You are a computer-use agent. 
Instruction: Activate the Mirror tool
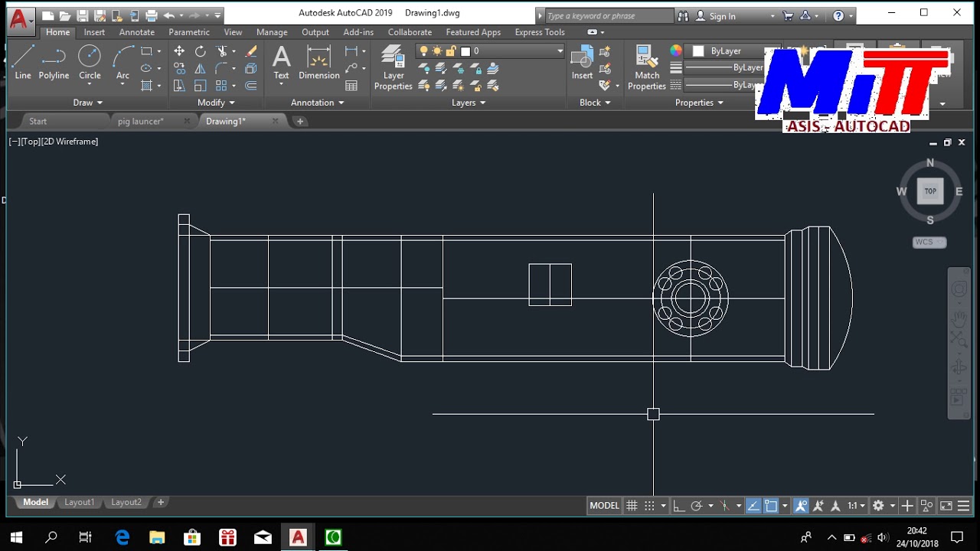201,68
